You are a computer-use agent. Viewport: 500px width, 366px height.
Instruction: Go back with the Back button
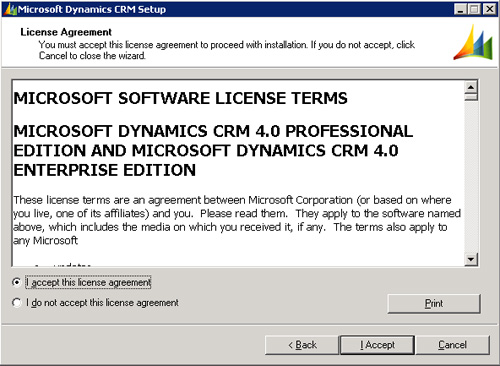302,345
